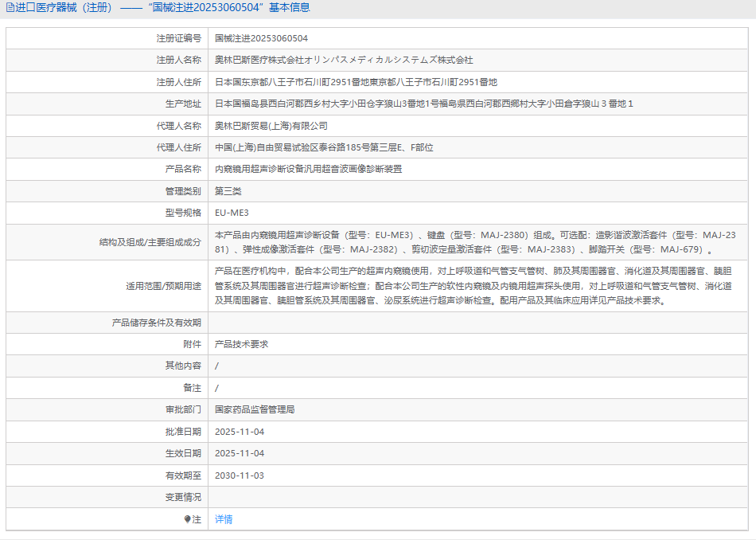The width and height of the screenshot is (756, 540).
Task: Select agent name 奥林巴斯贸易(上海)有限公司
Action: 271,126
